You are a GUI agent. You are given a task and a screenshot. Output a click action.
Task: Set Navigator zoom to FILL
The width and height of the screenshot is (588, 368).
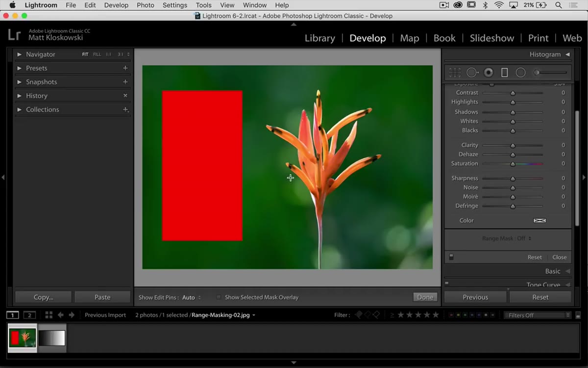(x=97, y=54)
